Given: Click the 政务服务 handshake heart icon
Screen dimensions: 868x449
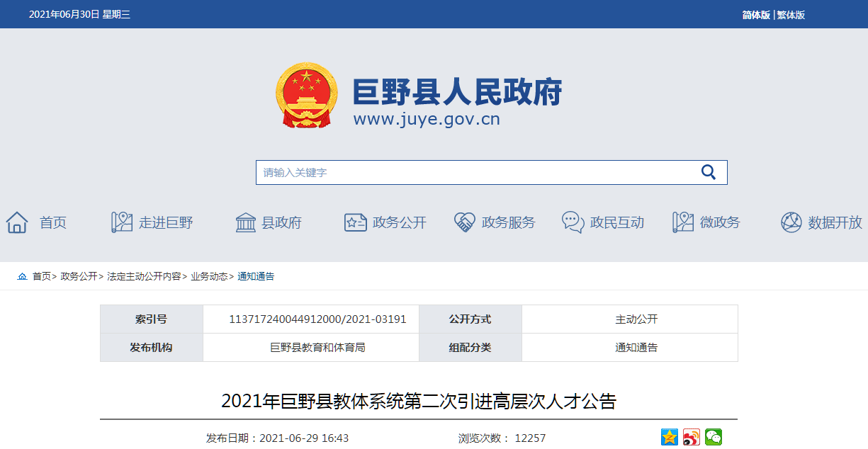Looking at the screenshot, I should tap(464, 222).
